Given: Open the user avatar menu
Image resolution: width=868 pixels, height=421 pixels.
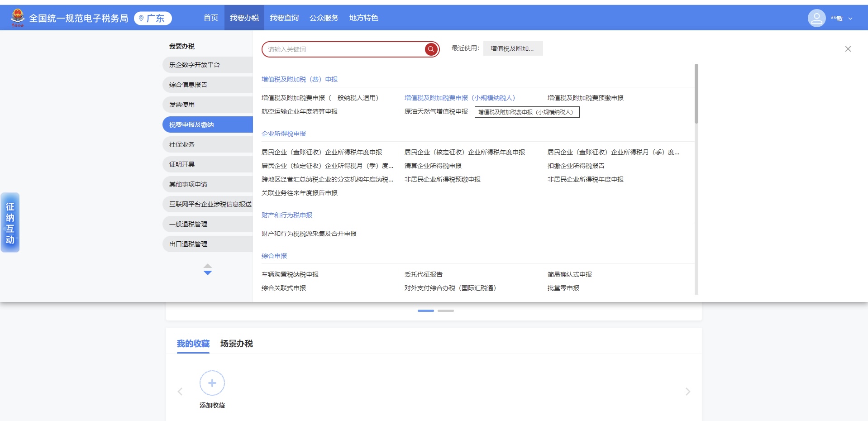Looking at the screenshot, I should pos(816,18).
